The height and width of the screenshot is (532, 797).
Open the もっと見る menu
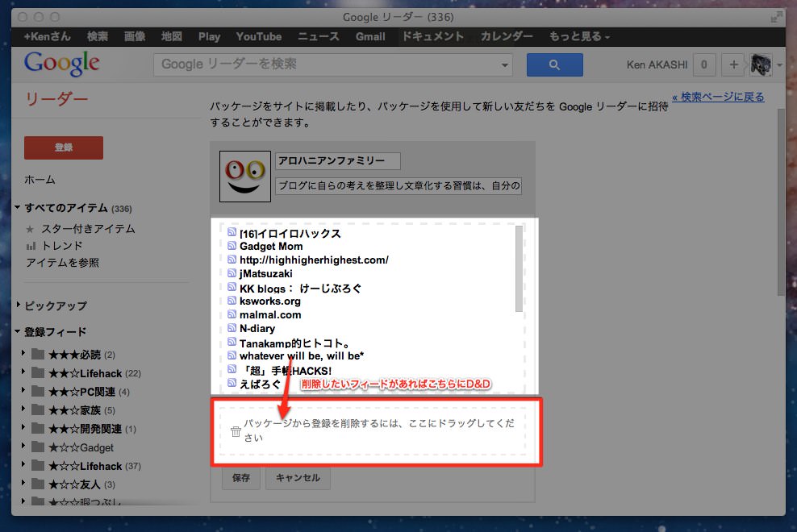[579, 36]
